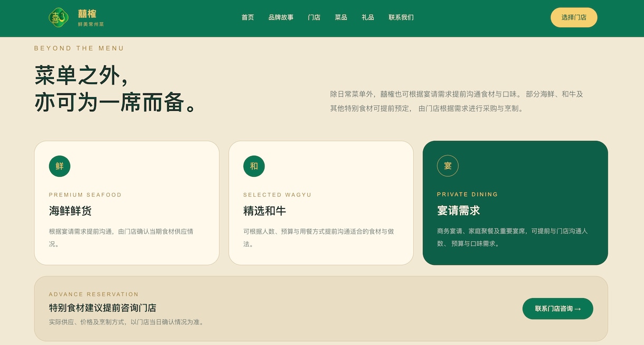Viewport: 644px width, 345px height.
Task: Click the SELECTED WAGYU label
Action: tap(277, 195)
